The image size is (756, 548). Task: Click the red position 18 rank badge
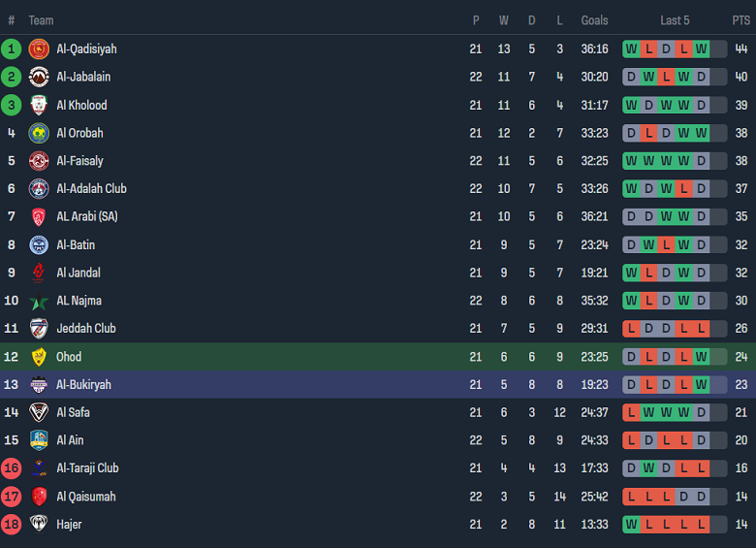(12, 525)
